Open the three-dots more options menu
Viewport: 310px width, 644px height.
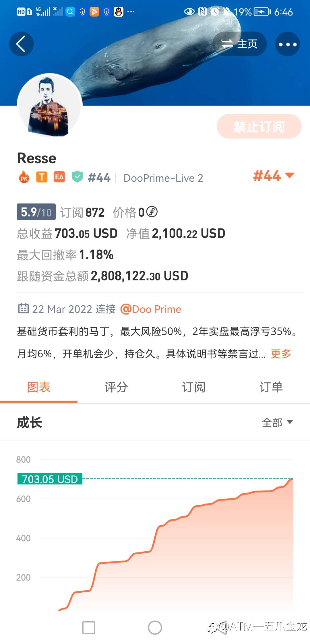pyautogui.click(x=287, y=44)
